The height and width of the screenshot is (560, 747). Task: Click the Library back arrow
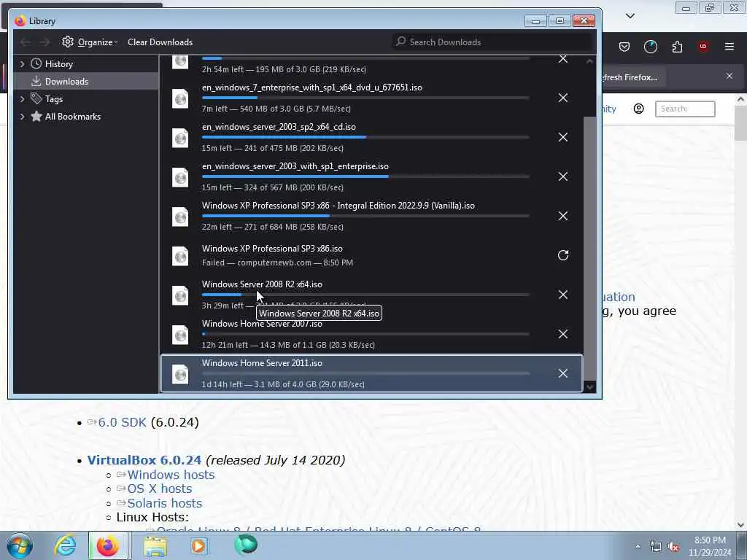click(26, 42)
